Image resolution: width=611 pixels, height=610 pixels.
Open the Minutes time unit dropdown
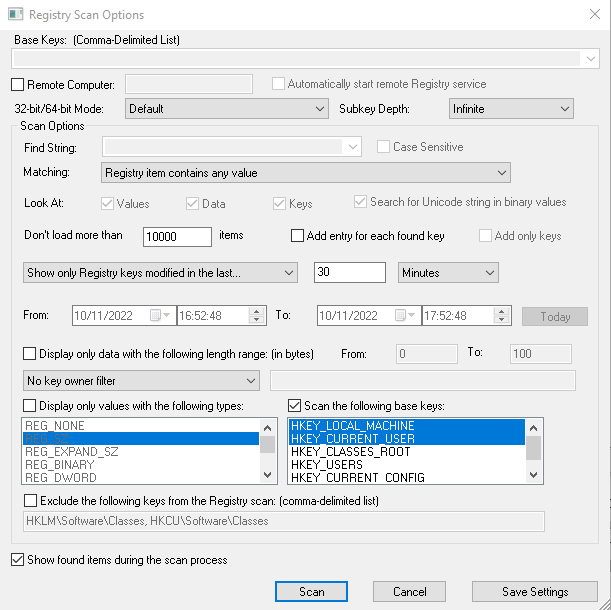448,273
